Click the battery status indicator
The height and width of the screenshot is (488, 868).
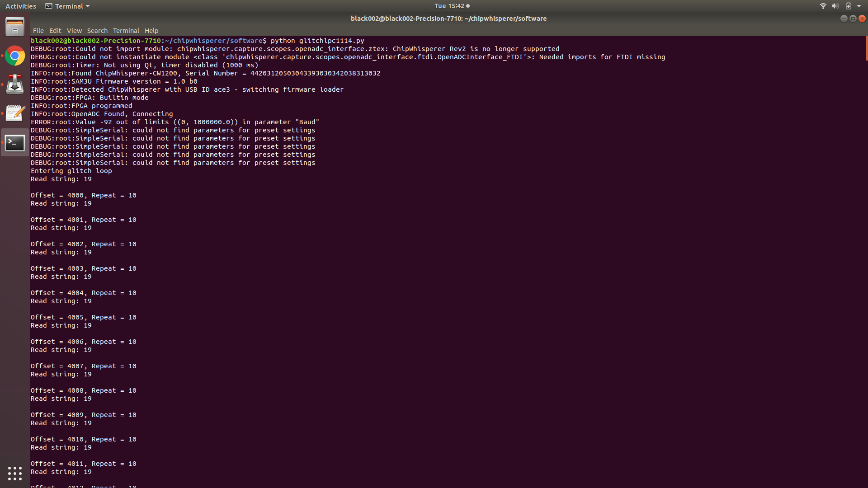click(849, 6)
